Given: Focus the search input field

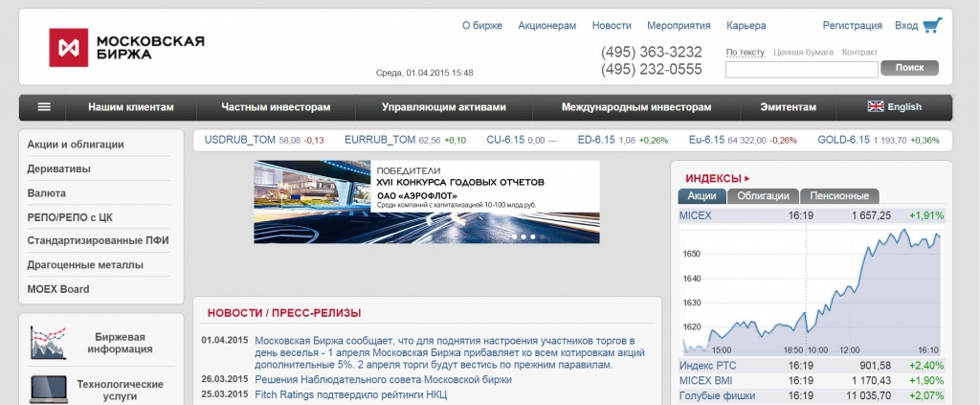Looking at the screenshot, I should (x=802, y=69).
